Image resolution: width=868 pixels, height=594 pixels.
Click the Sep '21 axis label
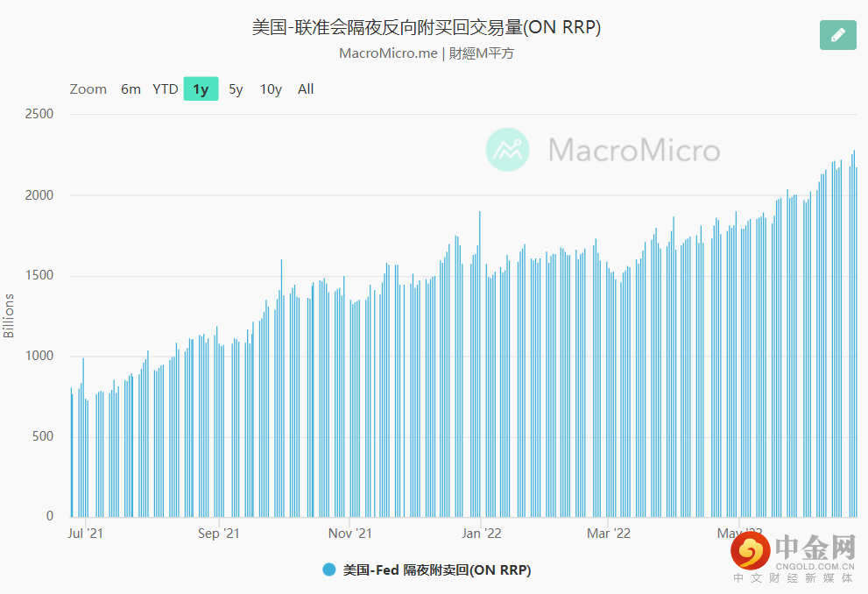pyautogui.click(x=219, y=533)
